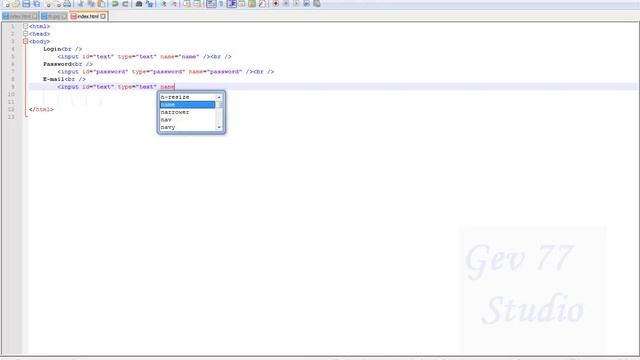This screenshot has height=360, width=640.
Task: Click the Close All toolbar icon
Action: (58, 4)
